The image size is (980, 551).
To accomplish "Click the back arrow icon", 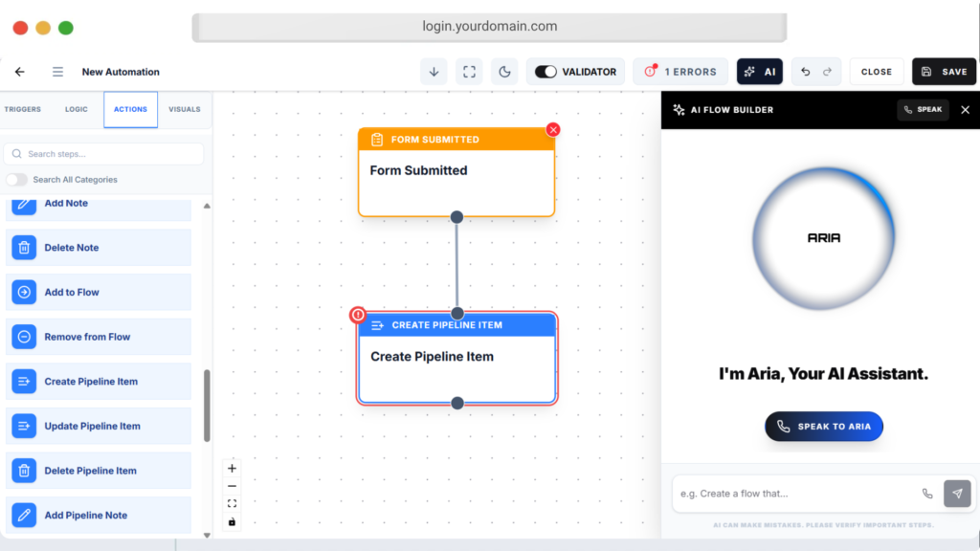I will click(x=20, y=72).
